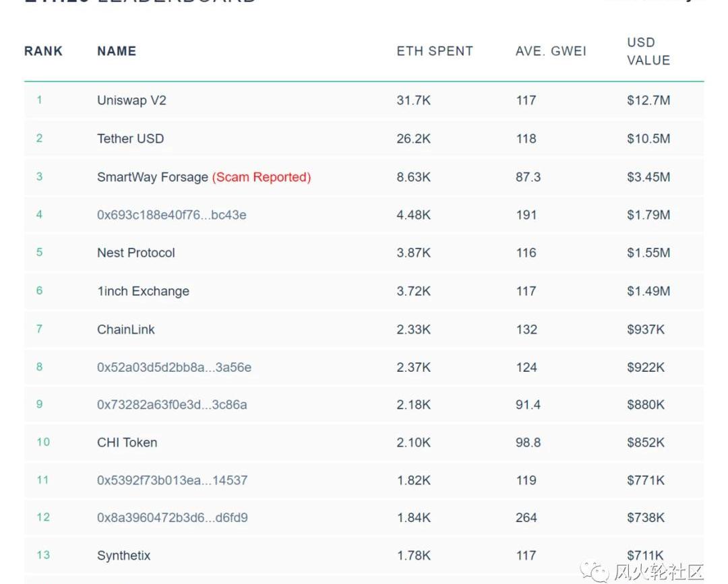Click the RANK column header
Image resolution: width=728 pixels, height=584 pixels.
click(43, 51)
